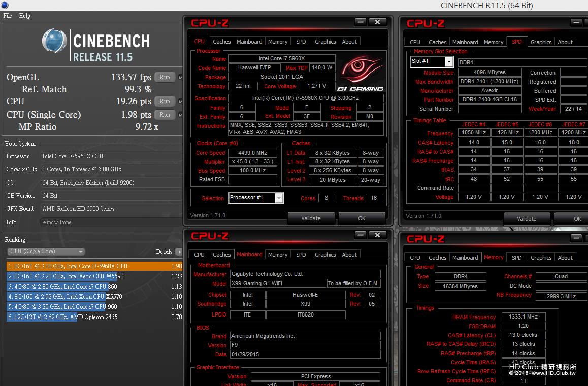Click mainboard model X99-Gaming G1 WIFI
Image resolution: width=588 pixels, height=386 pixels.
[x=278, y=284]
